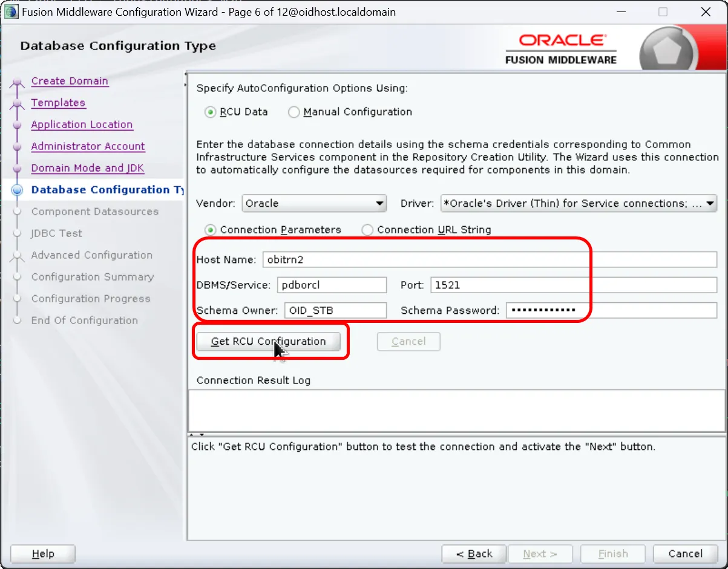Click the Configuration Summary step
Image resolution: width=728 pixels, height=569 pixels.
point(92,277)
